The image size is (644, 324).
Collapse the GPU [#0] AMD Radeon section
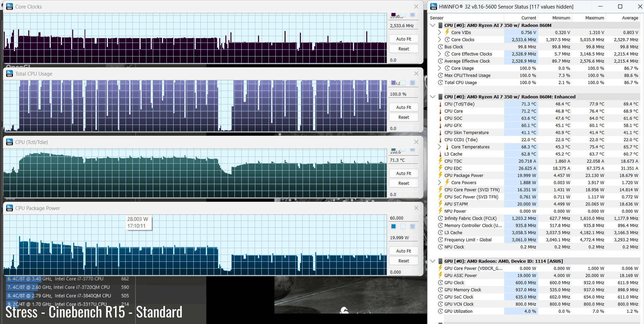pyautogui.click(x=433, y=261)
